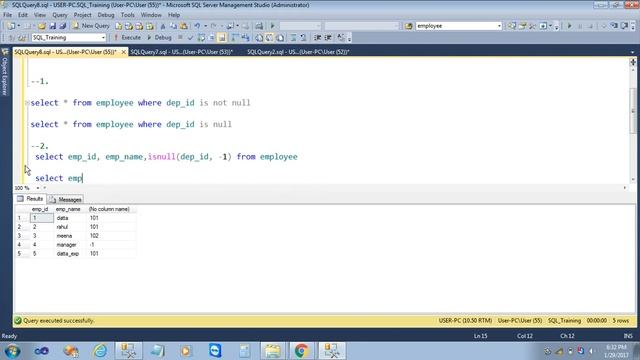Specify values for template parameters
Viewport: 640px width, 360px height.
pos(341,37)
